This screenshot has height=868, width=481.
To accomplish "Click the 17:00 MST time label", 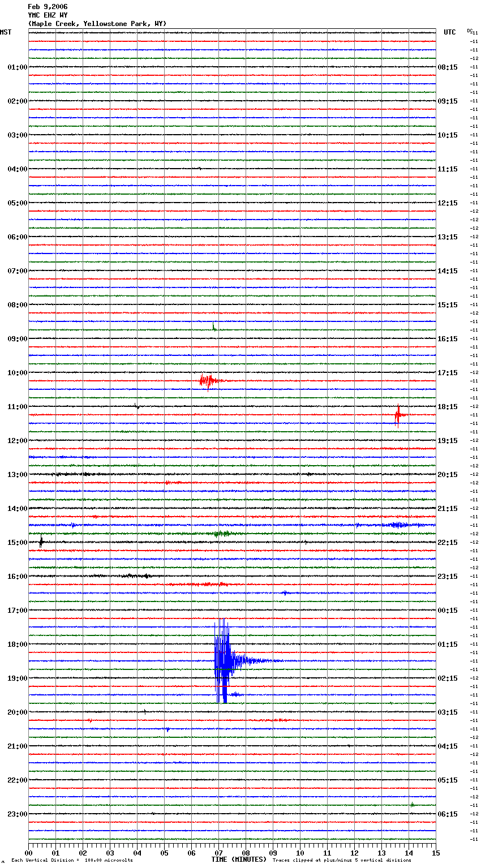I will [17, 611].
